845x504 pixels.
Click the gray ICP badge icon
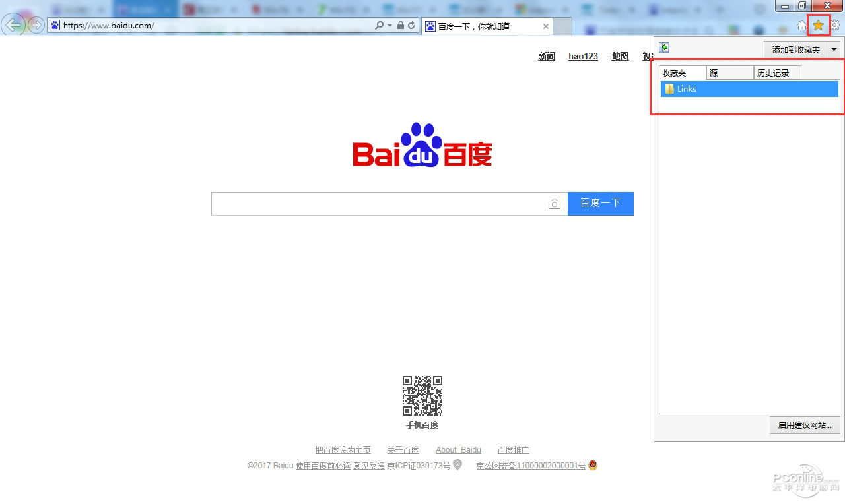coord(457,465)
